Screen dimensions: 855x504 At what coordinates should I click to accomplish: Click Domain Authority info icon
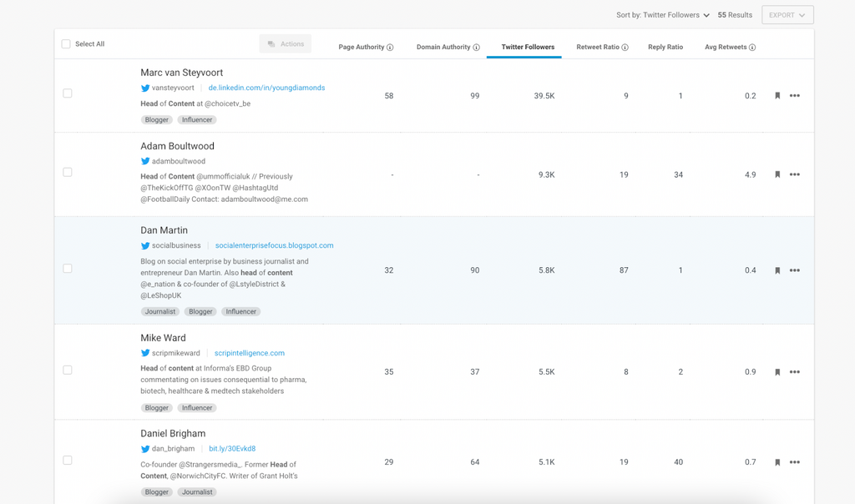[477, 48]
